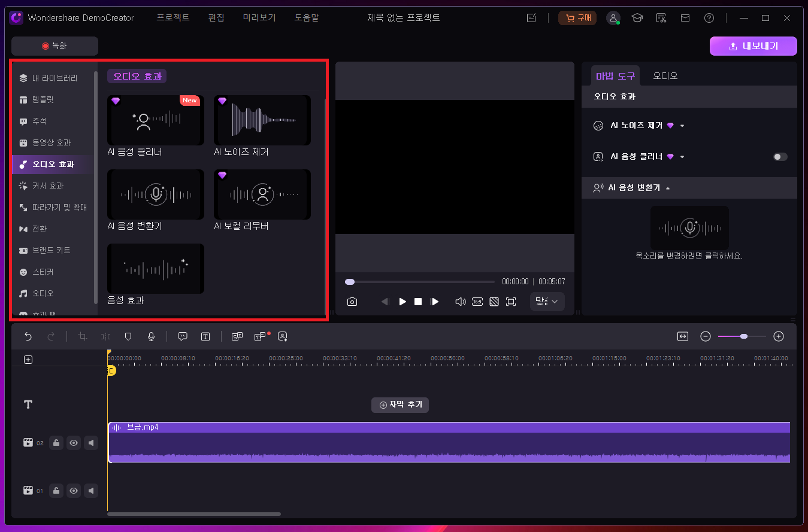The width and height of the screenshot is (808, 532).
Task: Select the AI 보컬 리무버 effect thumbnail
Action: click(x=262, y=194)
